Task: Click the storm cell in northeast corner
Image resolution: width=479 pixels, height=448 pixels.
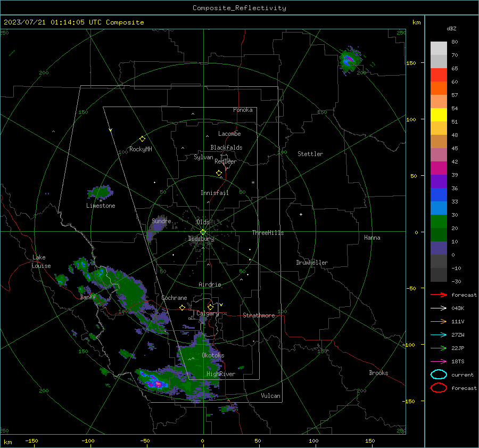Action: [x=350, y=60]
